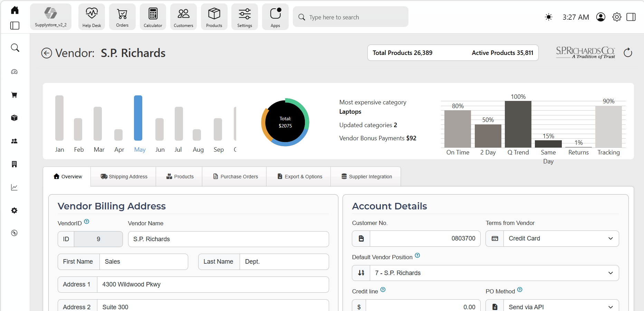Viewport: 644px width, 311px height.
Task: Select the May bar in chart
Action: tap(138, 118)
